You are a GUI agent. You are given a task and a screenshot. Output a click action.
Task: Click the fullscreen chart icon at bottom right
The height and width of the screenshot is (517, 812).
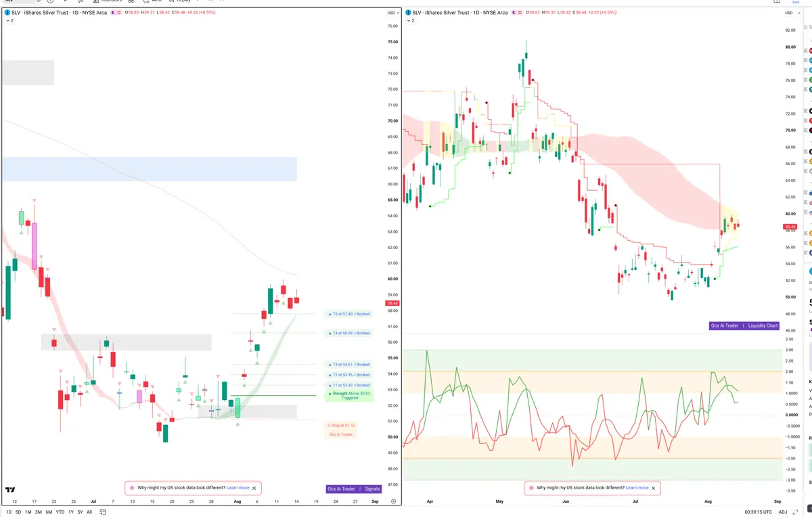794,512
